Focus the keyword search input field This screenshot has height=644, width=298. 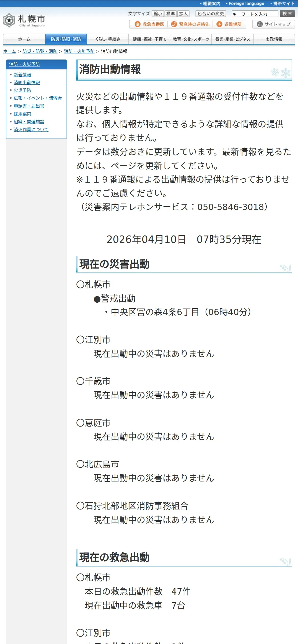tap(255, 14)
